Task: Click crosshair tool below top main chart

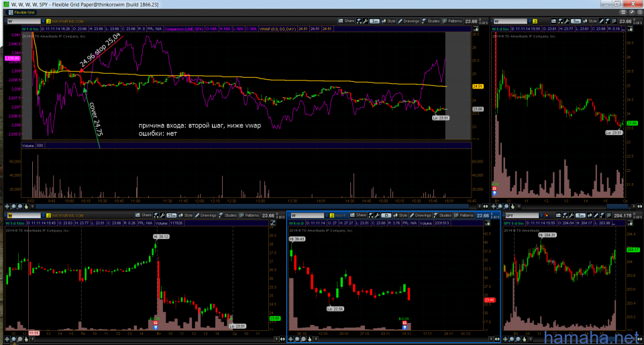Action: coord(7,206)
